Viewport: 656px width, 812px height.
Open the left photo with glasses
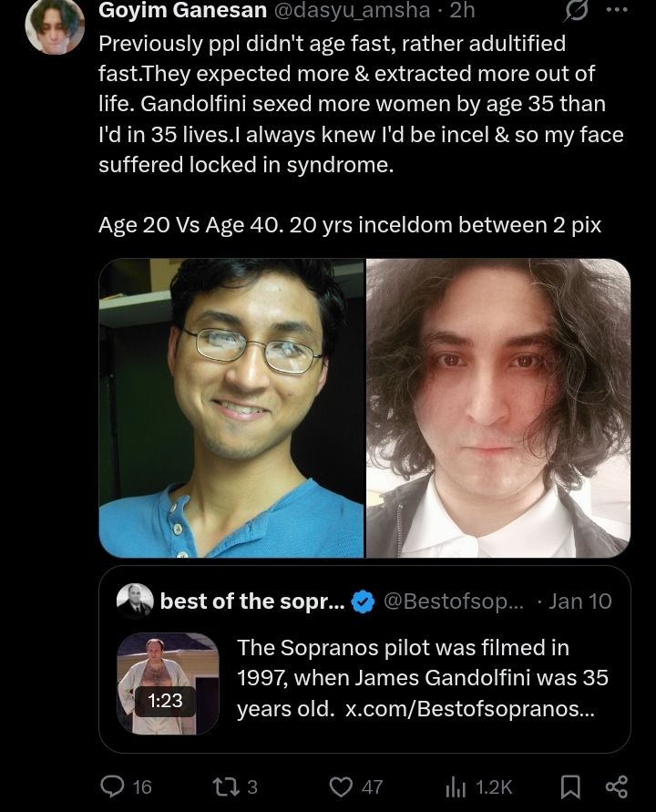pos(231,408)
